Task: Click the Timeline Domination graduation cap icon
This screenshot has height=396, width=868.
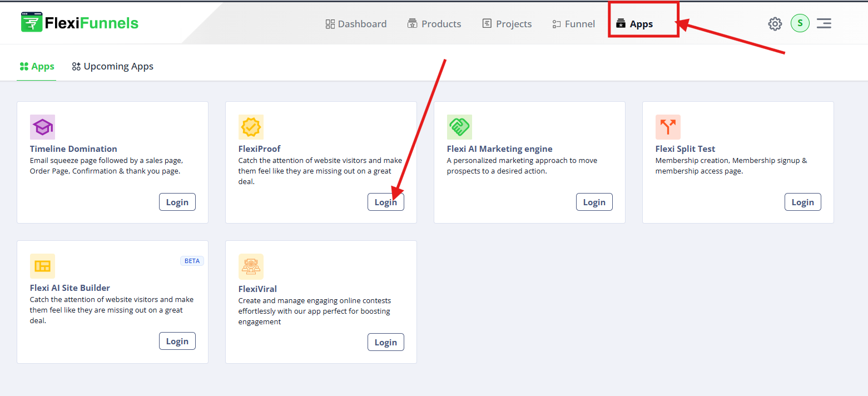Action: click(x=42, y=127)
